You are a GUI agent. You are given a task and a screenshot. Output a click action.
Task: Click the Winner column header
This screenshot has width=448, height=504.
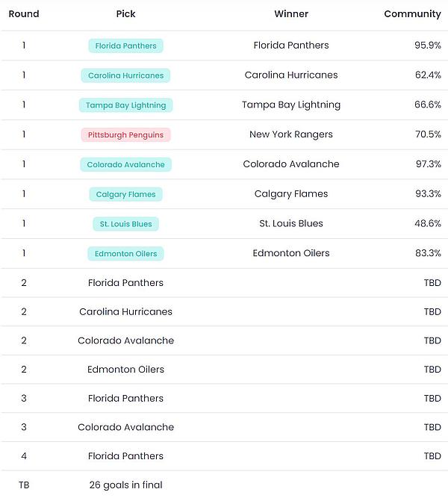tap(291, 14)
